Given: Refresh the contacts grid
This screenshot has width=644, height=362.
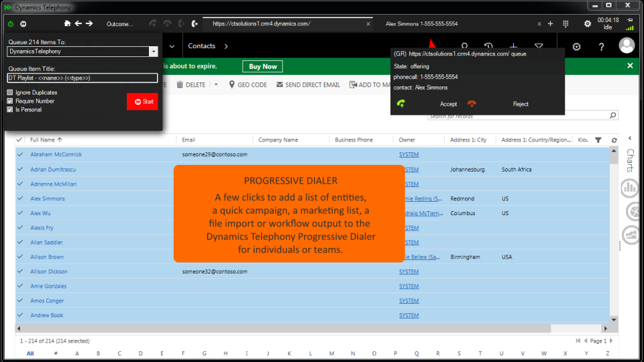Looking at the screenshot, I should click(x=614, y=140).
